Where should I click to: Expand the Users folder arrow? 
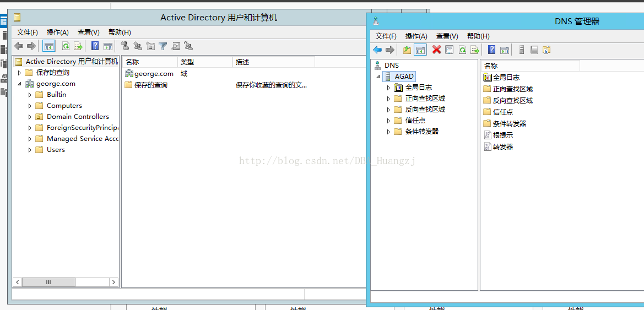click(30, 150)
